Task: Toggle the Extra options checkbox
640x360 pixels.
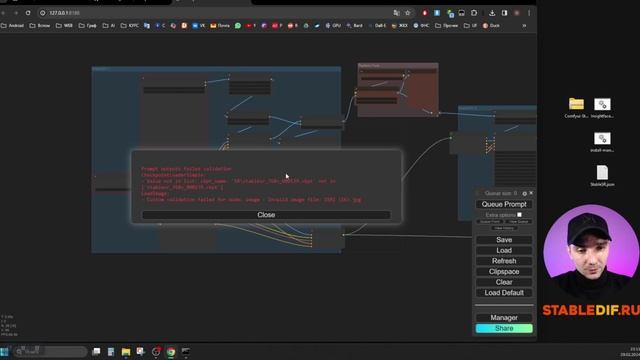Action: (519, 215)
